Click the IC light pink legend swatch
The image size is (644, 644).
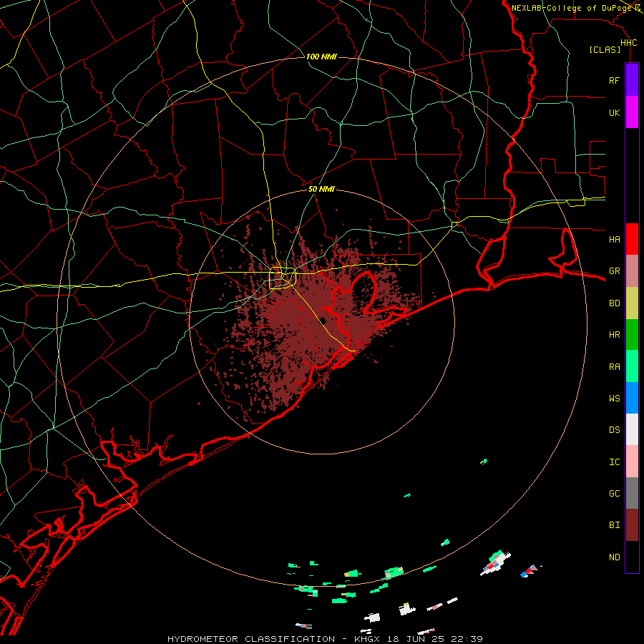(x=632, y=462)
